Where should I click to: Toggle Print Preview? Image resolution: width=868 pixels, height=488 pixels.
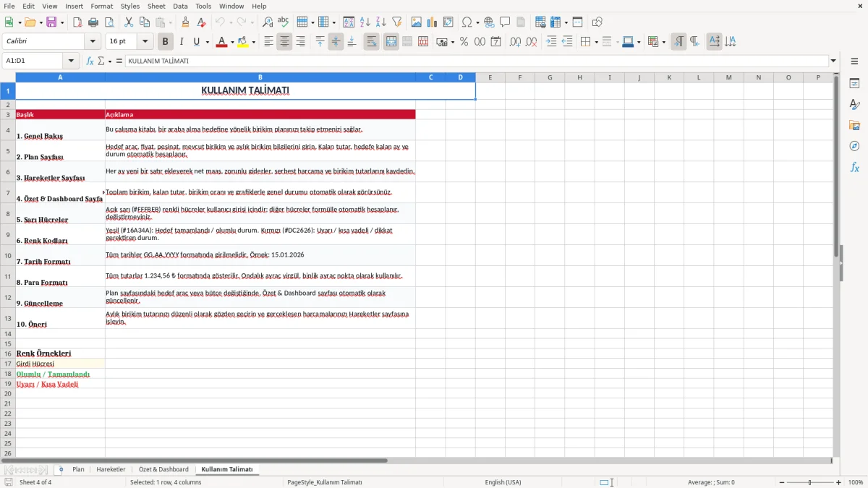click(109, 22)
